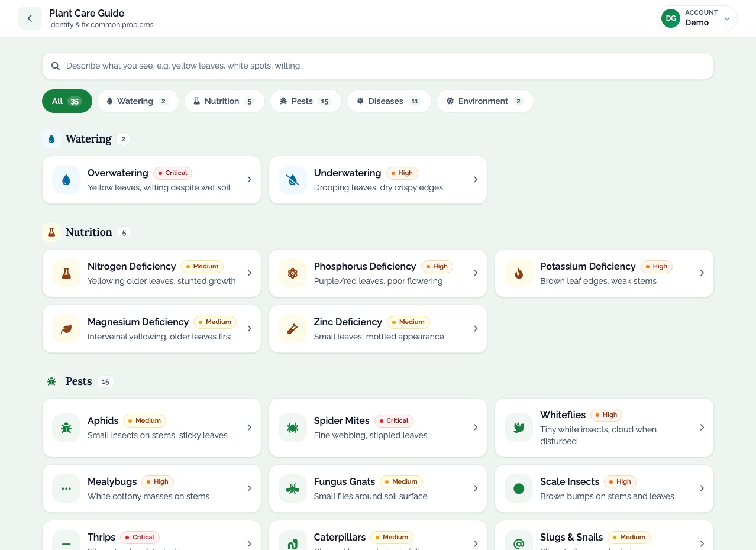Image resolution: width=756 pixels, height=550 pixels.
Task: Click the Watering section heading icon
Action: [51, 139]
